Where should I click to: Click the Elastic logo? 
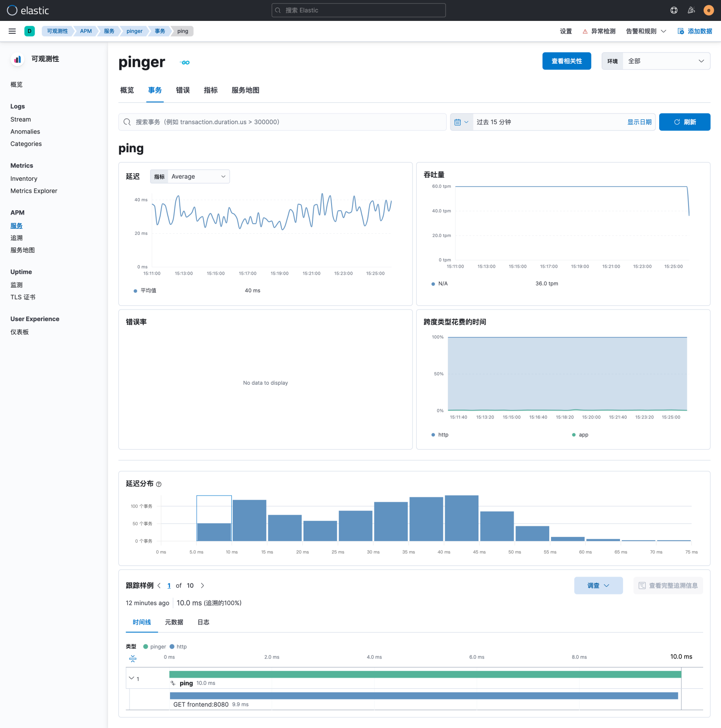click(28, 10)
